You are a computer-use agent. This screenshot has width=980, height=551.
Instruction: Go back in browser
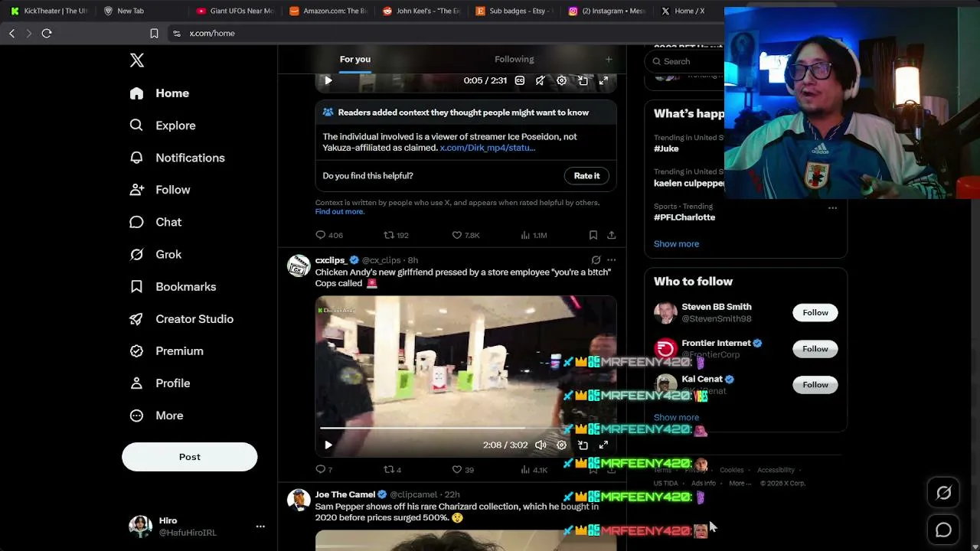click(11, 34)
